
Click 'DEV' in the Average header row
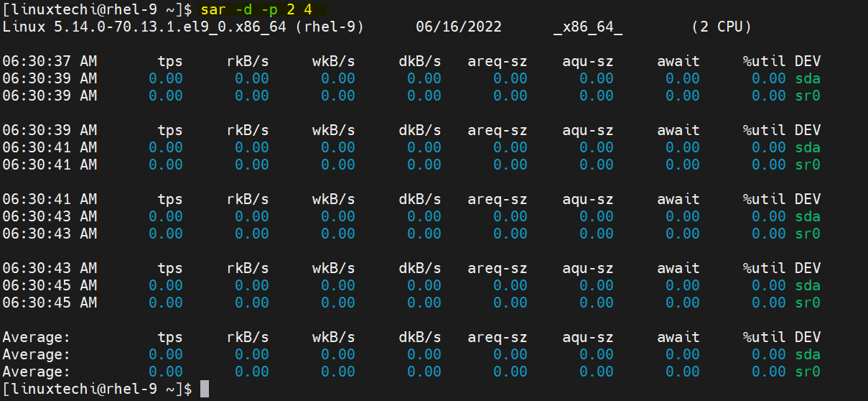pyautogui.click(x=808, y=337)
